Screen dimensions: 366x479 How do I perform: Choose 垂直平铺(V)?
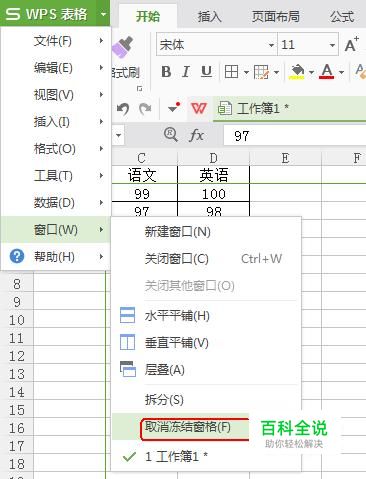[206, 342]
